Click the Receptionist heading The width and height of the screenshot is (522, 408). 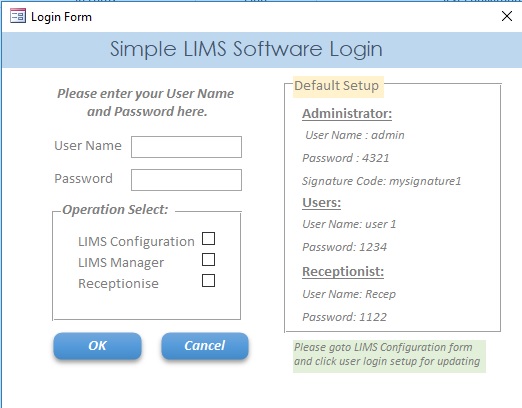coord(343,272)
